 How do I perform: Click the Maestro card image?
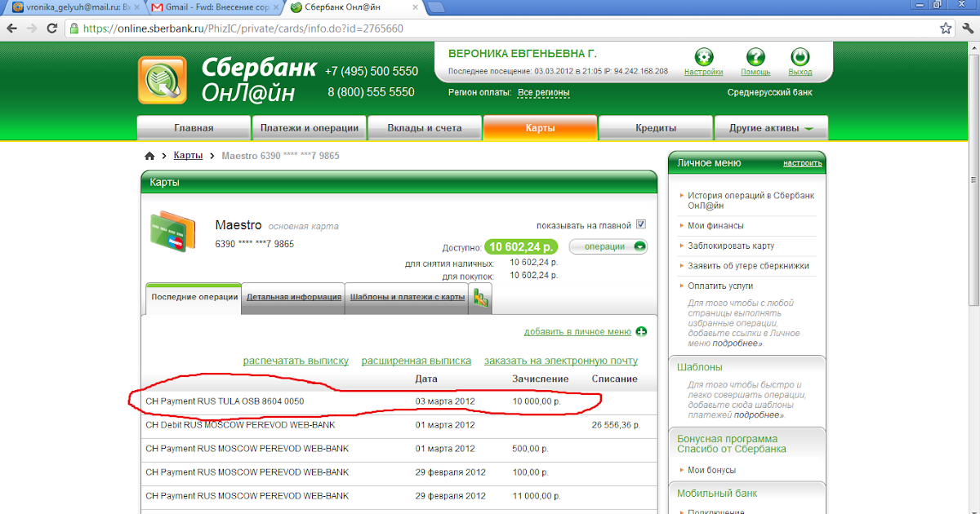172,232
